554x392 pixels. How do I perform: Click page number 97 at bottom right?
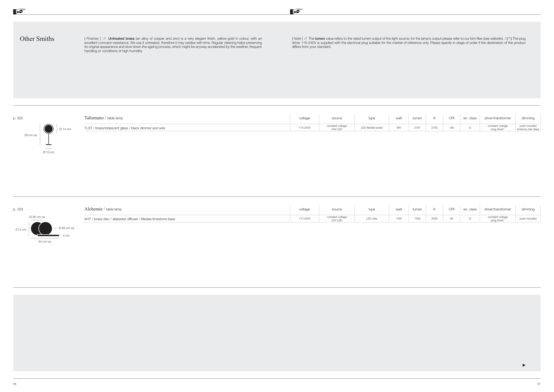coord(539,384)
